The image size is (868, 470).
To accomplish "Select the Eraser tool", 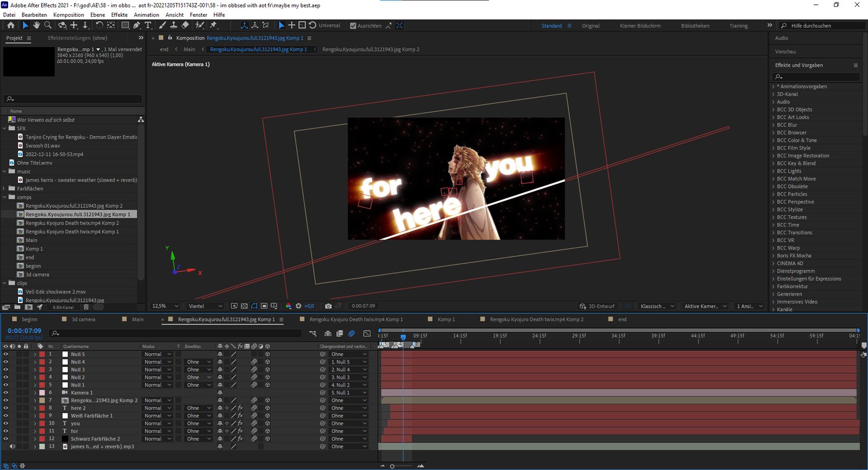I will pyautogui.click(x=185, y=25).
